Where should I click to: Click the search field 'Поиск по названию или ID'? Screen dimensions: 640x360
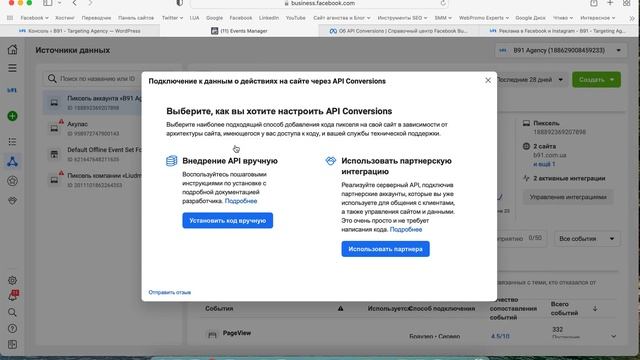93,78
